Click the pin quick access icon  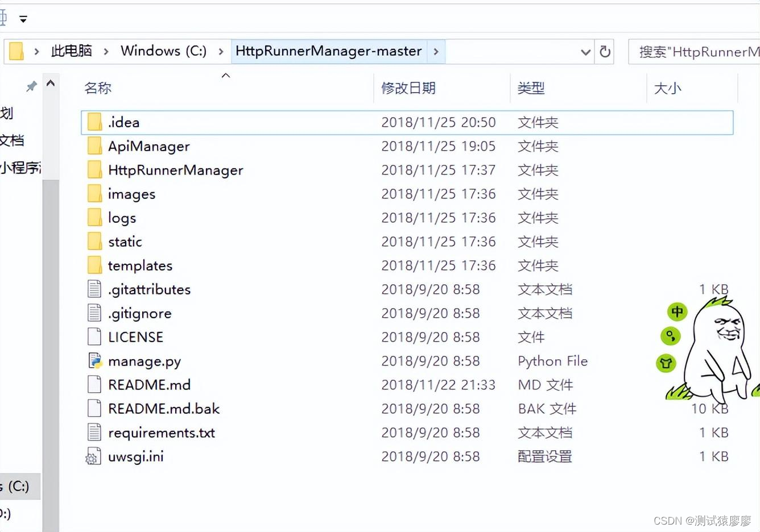coord(31,86)
